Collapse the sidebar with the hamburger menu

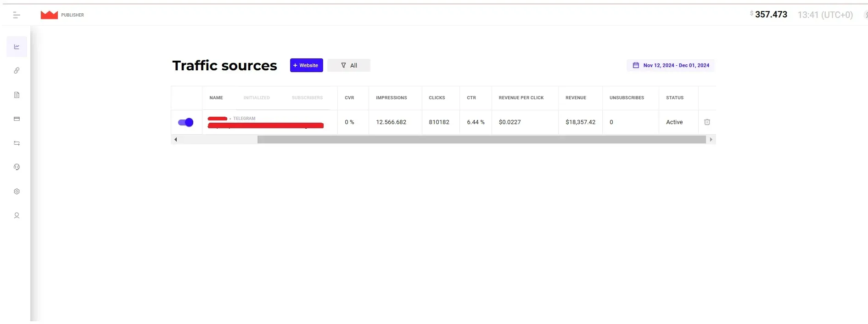pyautogui.click(x=17, y=15)
